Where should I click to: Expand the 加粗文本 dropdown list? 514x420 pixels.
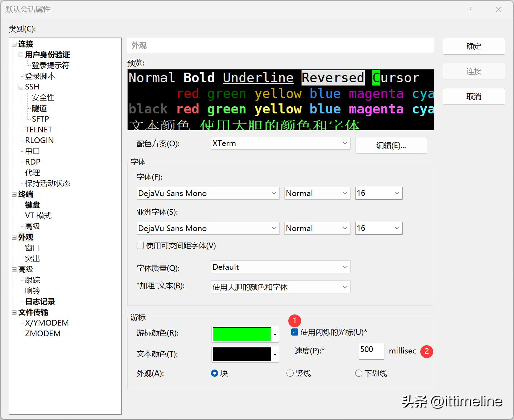pyautogui.click(x=280, y=287)
